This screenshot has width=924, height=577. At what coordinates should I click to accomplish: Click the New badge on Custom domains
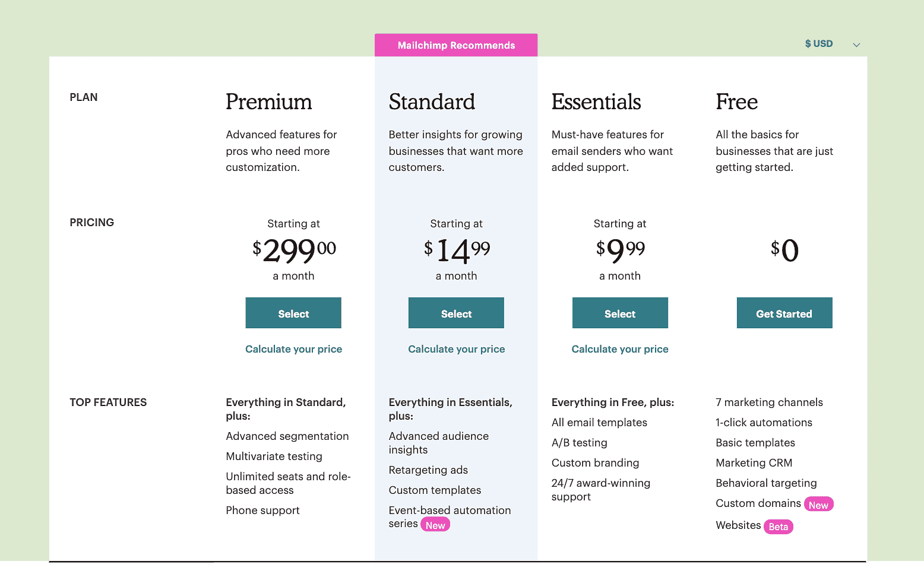coord(819,504)
